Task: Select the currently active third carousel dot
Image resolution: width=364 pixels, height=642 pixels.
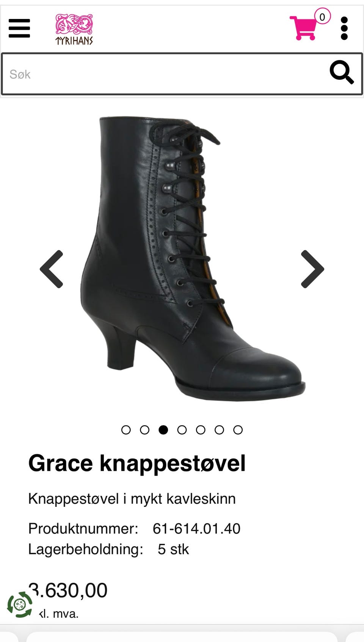Action: tap(163, 430)
